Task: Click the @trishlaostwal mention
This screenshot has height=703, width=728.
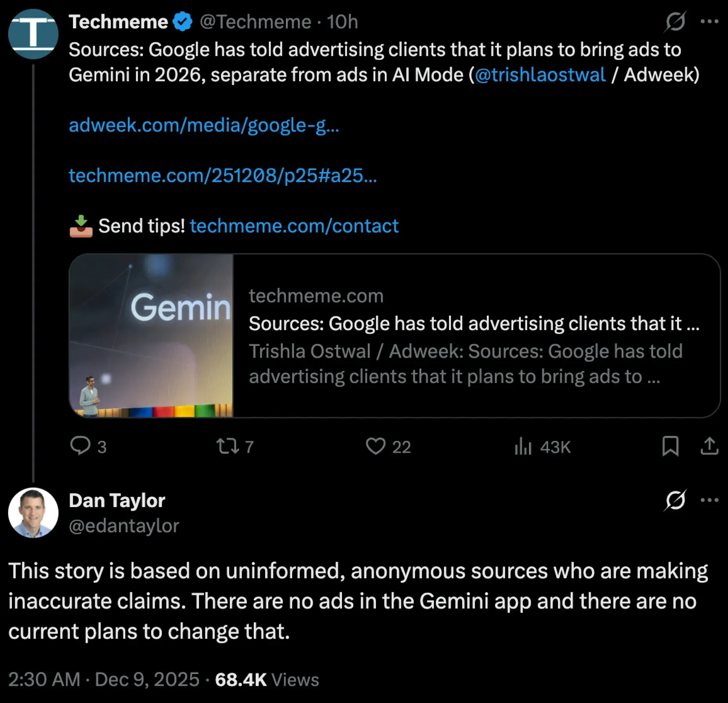Action: (540, 75)
